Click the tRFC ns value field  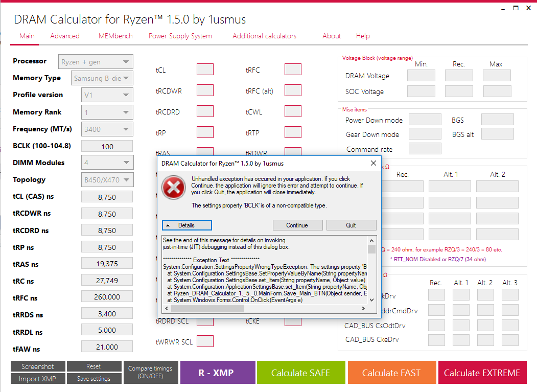(x=107, y=296)
